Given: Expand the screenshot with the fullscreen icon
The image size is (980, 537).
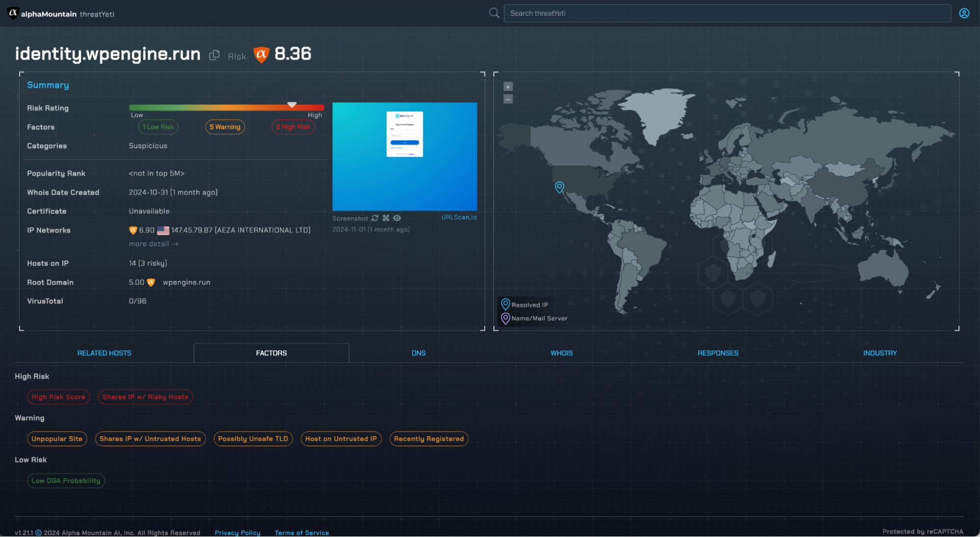Looking at the screenshot, I should click(386, 218).
